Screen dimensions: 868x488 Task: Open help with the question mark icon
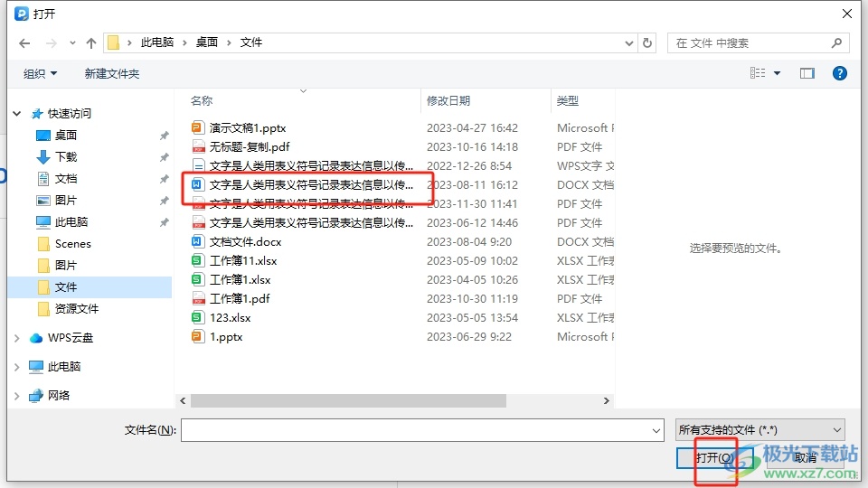839,73
